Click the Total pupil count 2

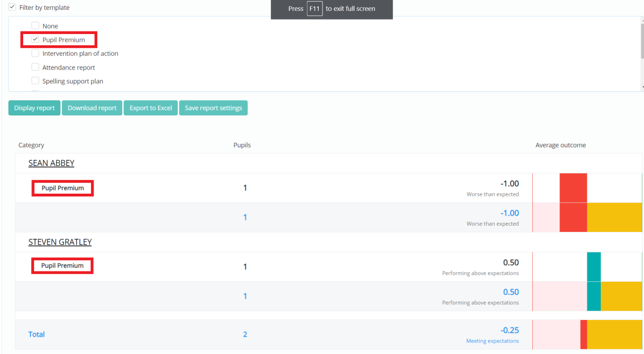tap(245, 334)
